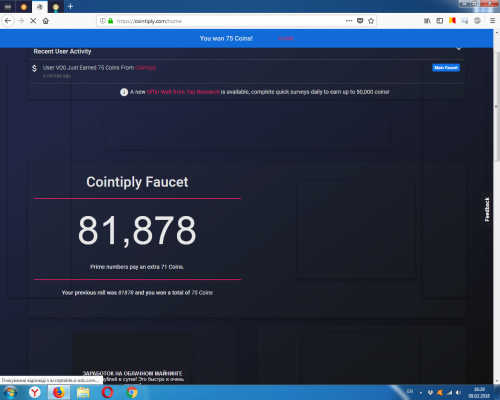Toggle the sidebar view icon

pyautogui.click(x=440, y=21)
